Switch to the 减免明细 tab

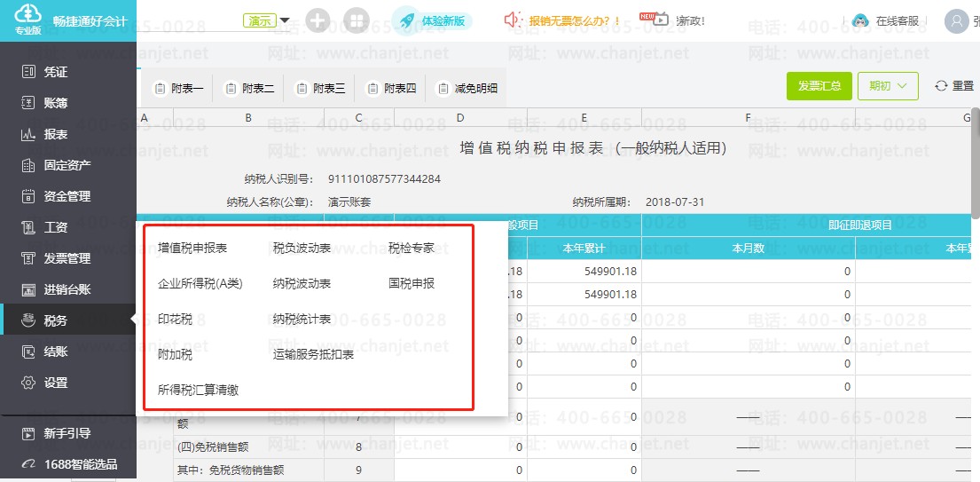pos(467,89)
